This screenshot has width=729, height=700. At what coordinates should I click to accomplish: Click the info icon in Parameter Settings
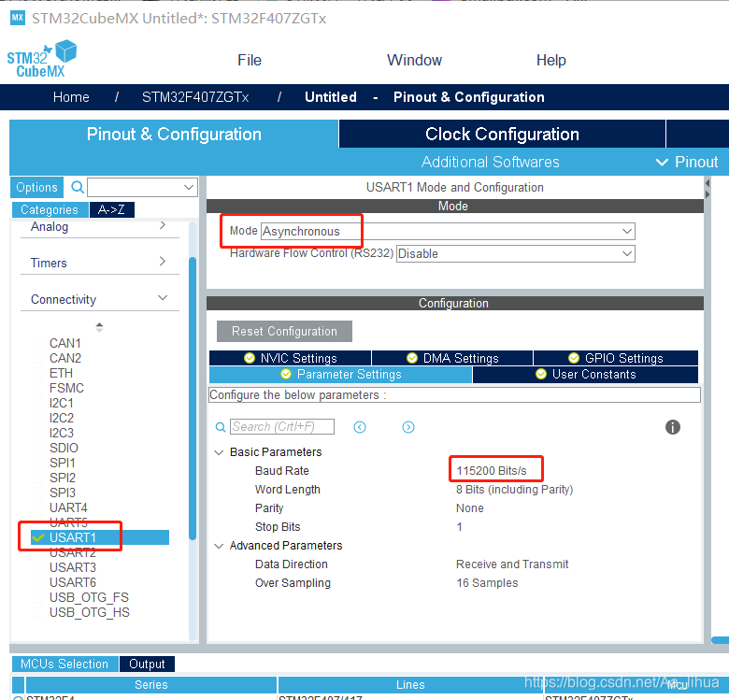672,427
